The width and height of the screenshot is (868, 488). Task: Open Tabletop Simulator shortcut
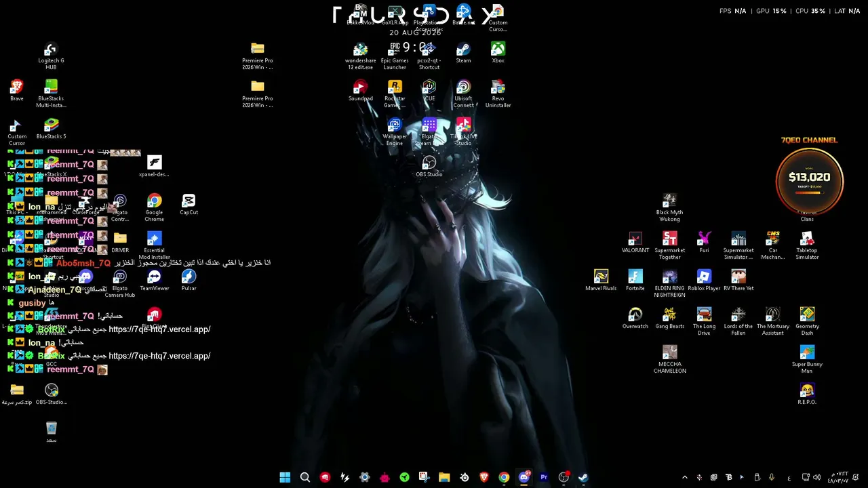point(807,245)
